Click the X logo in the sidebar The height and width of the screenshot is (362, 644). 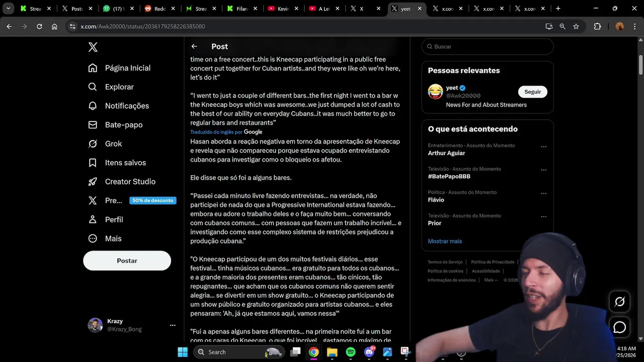93,47
